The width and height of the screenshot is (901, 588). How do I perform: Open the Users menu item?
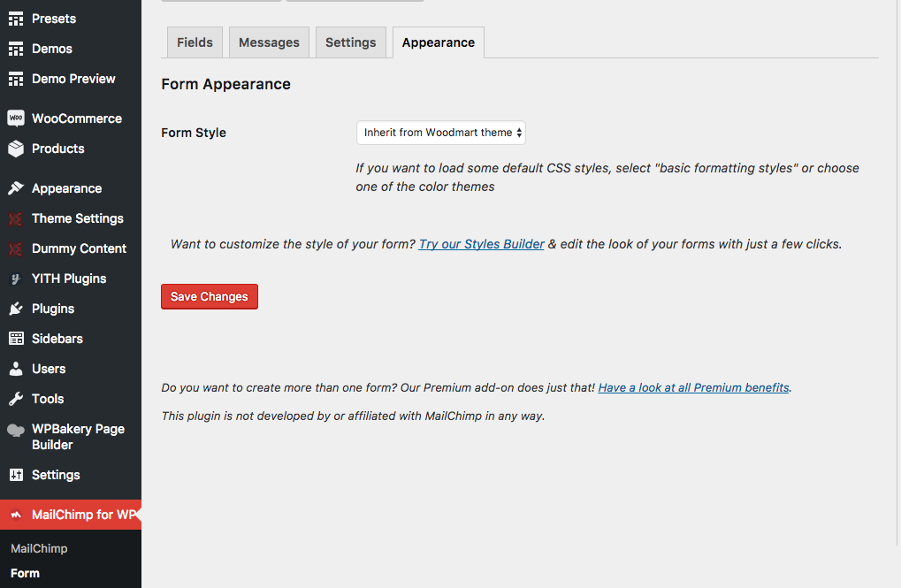pyautogui.click(x=71, y=369)
